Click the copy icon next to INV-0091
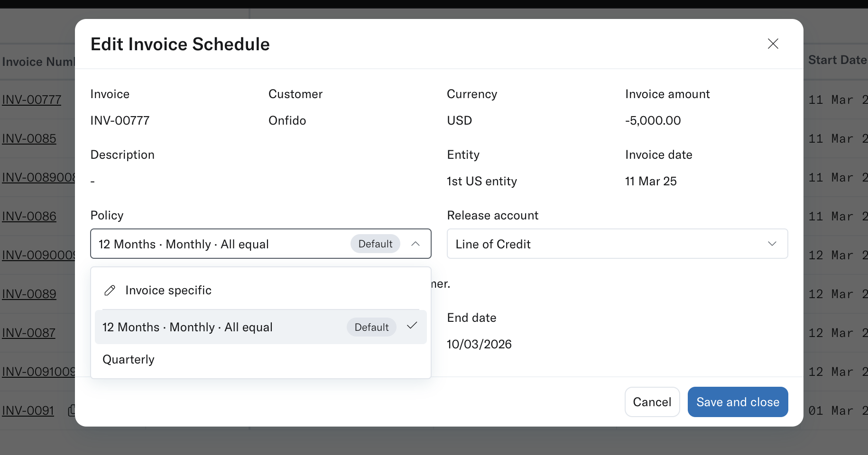868x455 pixels. click(72, 410)
